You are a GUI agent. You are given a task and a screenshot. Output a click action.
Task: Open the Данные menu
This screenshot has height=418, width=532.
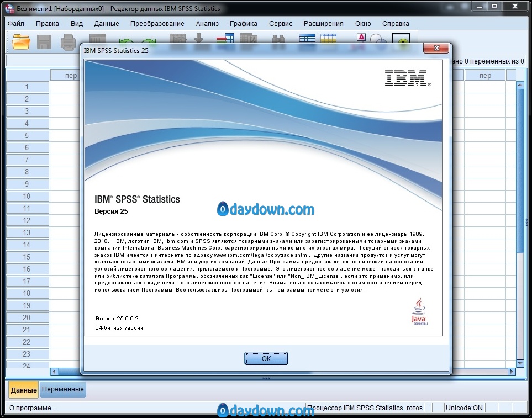pos(107,23)
